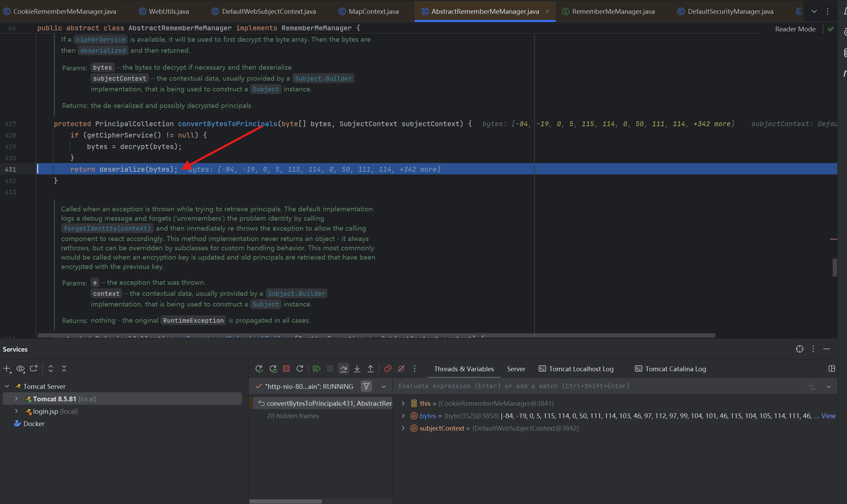Toggle the thread frames filter button

click(x=366, y=386)
